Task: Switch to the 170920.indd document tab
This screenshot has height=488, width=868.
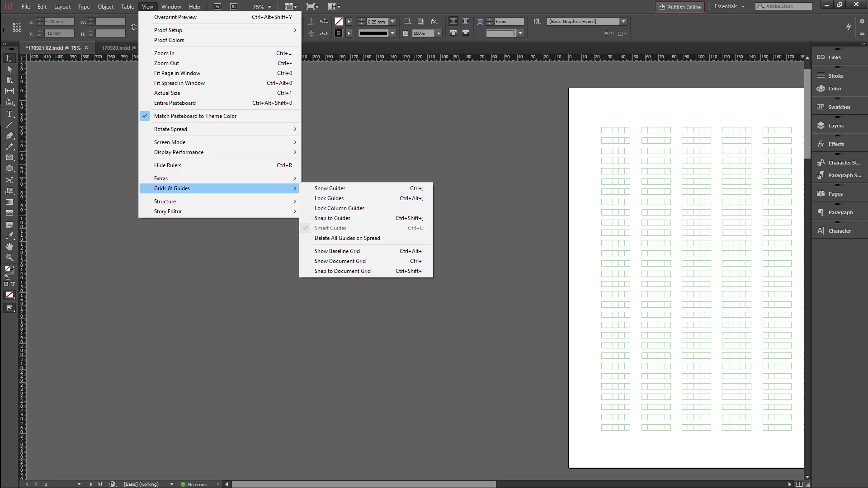Action: pos(116,48)
